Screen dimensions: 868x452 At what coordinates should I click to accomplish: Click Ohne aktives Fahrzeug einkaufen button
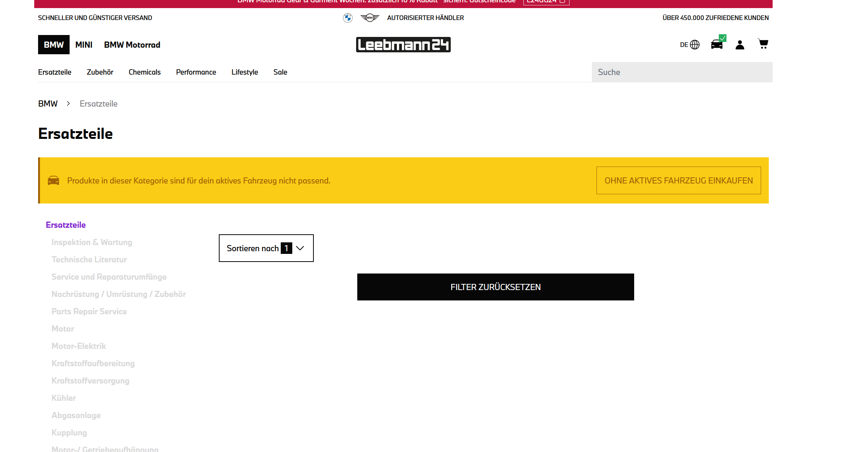click(x=678, y=180)
